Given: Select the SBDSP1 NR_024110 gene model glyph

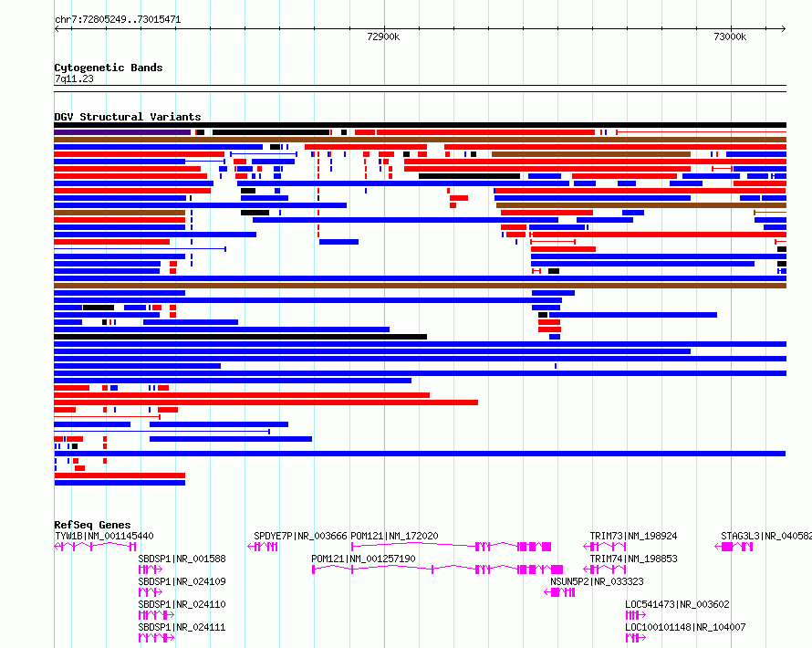Looking at the screenshot, I should (x=156, y=615).
